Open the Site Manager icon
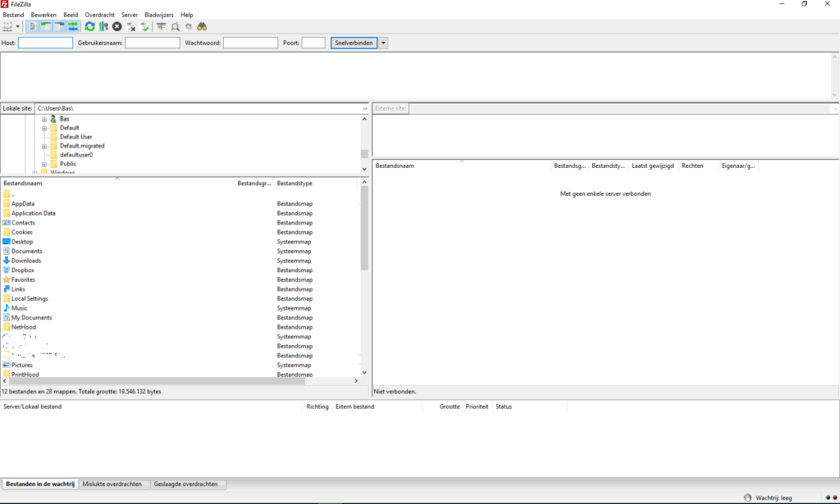The image size is (840, 504). [8, 27]
